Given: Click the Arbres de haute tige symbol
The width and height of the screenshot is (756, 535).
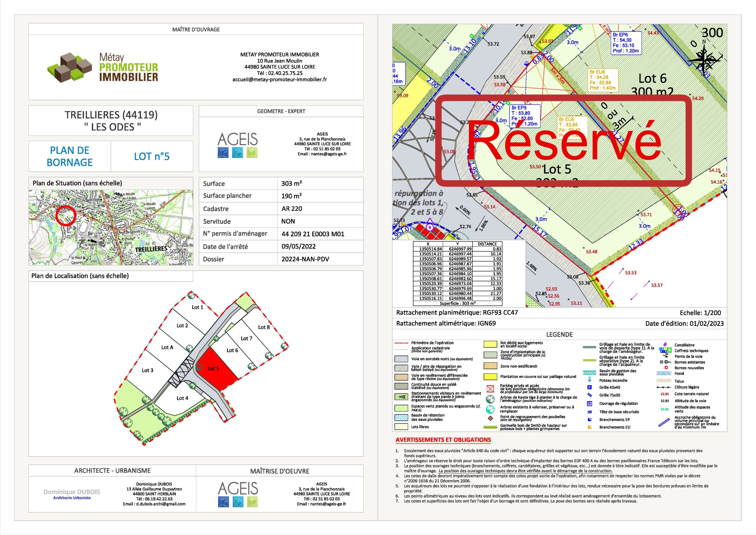Looking at the screenshot, I should coord(490,399).
